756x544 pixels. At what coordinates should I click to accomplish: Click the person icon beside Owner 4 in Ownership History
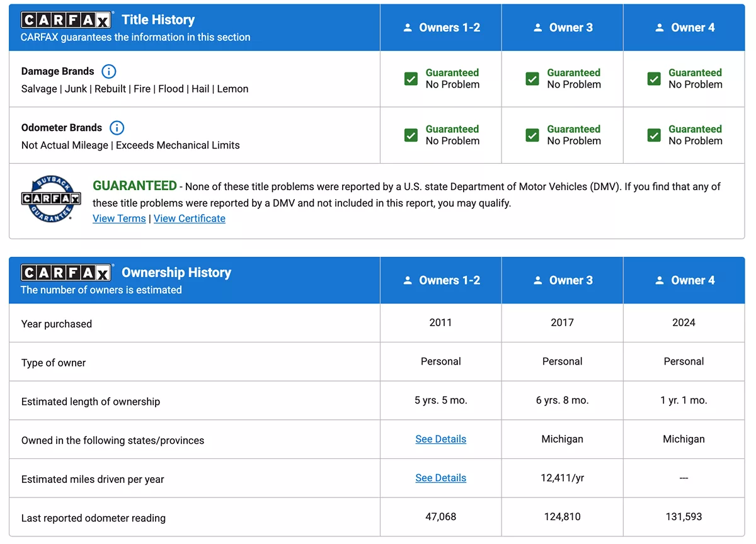tap(660, 281)
